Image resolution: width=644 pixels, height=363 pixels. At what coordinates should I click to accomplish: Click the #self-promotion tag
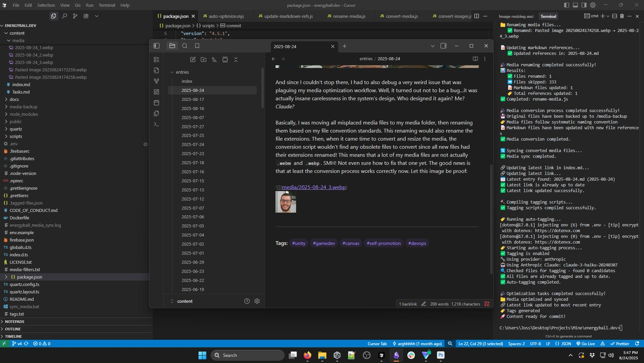(x=383, y=243)
